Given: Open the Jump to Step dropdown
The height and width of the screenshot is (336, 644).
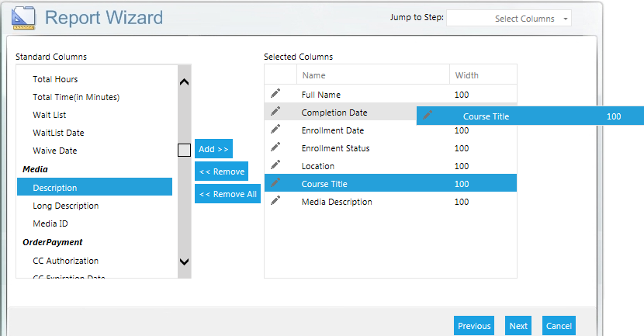Looking at the screenshot, I should click(509, 19).
